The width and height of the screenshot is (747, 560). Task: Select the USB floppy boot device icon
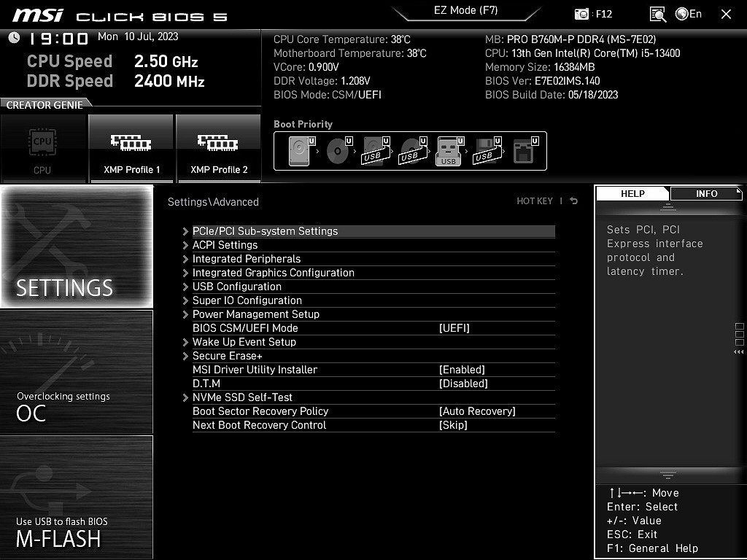coord(487,150)
